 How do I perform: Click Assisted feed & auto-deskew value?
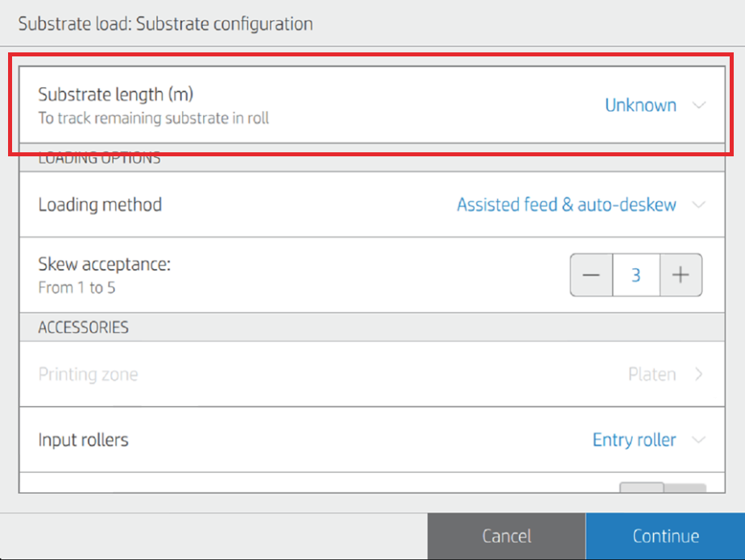566,205
